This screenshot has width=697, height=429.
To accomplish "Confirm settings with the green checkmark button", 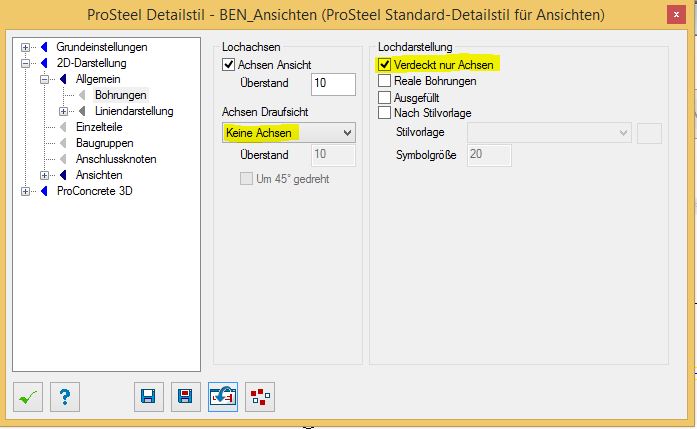I will click(x=28, y=397).
